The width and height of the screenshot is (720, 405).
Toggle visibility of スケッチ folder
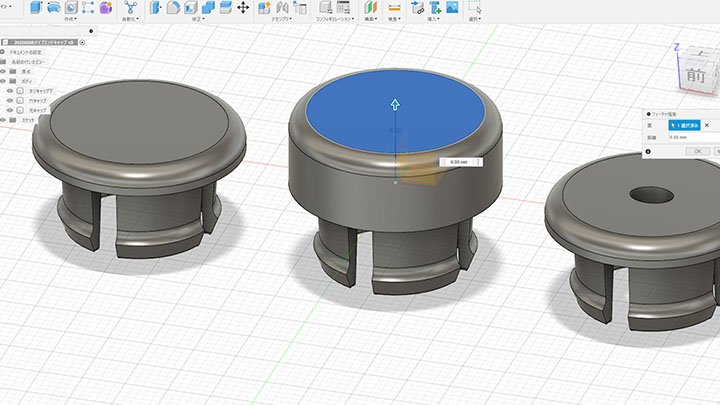[3, 120]
